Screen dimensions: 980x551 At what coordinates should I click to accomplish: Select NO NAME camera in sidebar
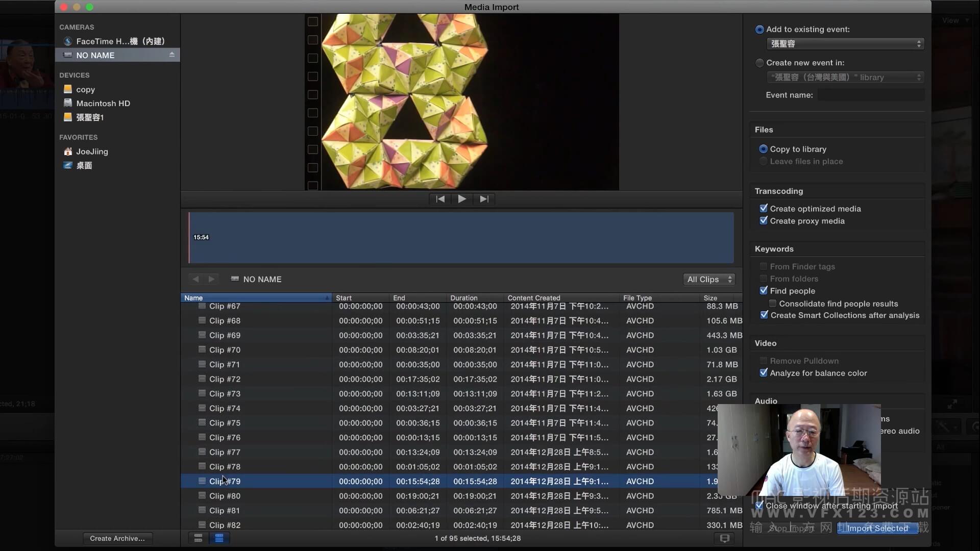click(117, 55)
